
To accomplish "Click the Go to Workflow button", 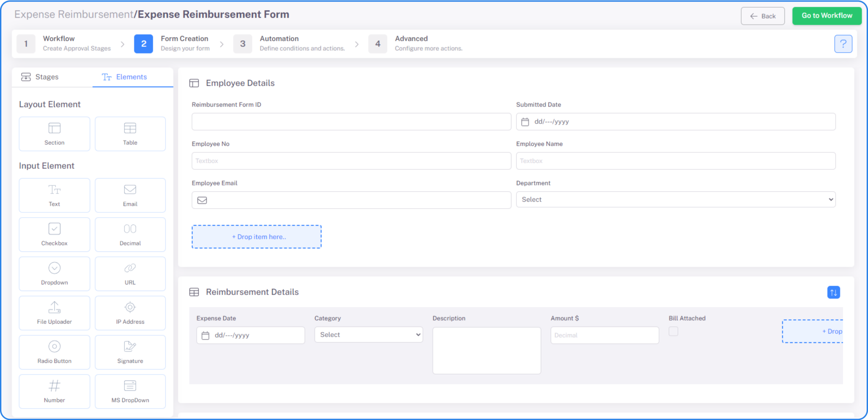I will [826, 15].
